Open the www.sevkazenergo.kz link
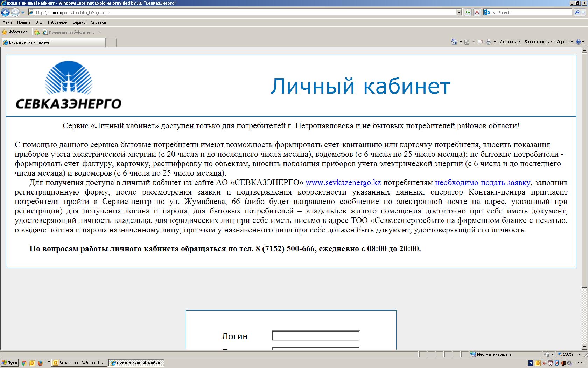This screenshot has height=368, width=588. pos(343,183)
